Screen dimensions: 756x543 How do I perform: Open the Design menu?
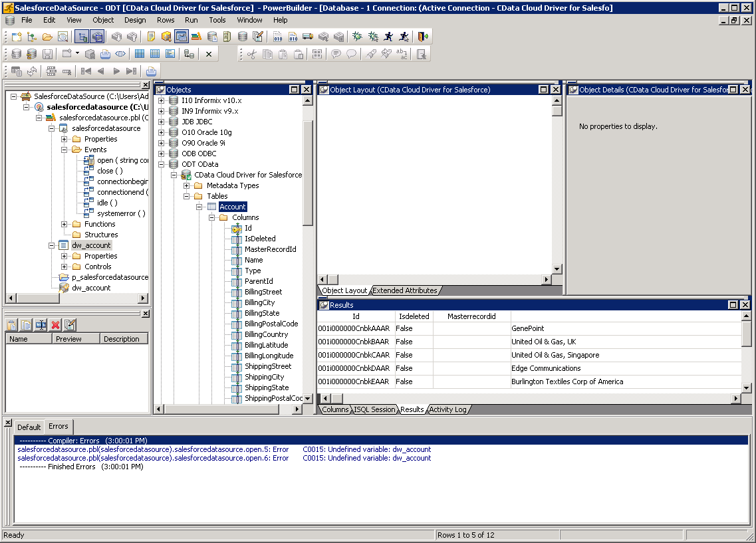[135, 20]
